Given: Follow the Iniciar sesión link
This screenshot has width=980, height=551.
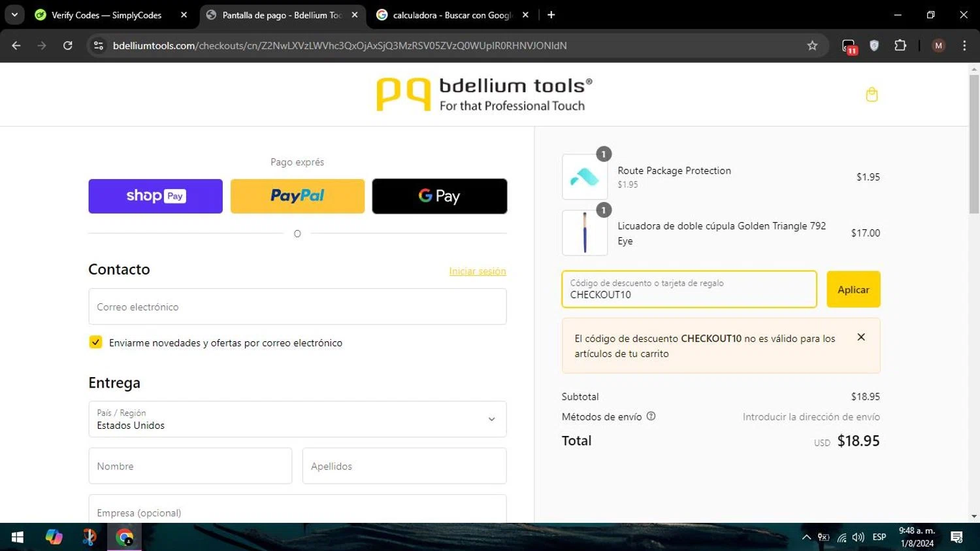Looking at the screenshot, I should pyautogui.click(x=478, y=271).
